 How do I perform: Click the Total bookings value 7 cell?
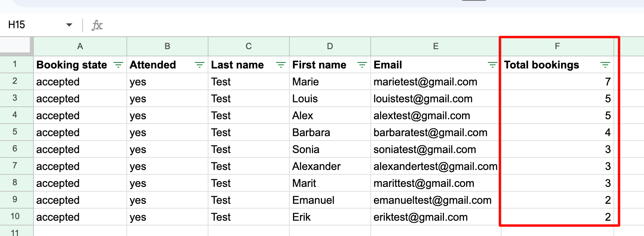557,82
